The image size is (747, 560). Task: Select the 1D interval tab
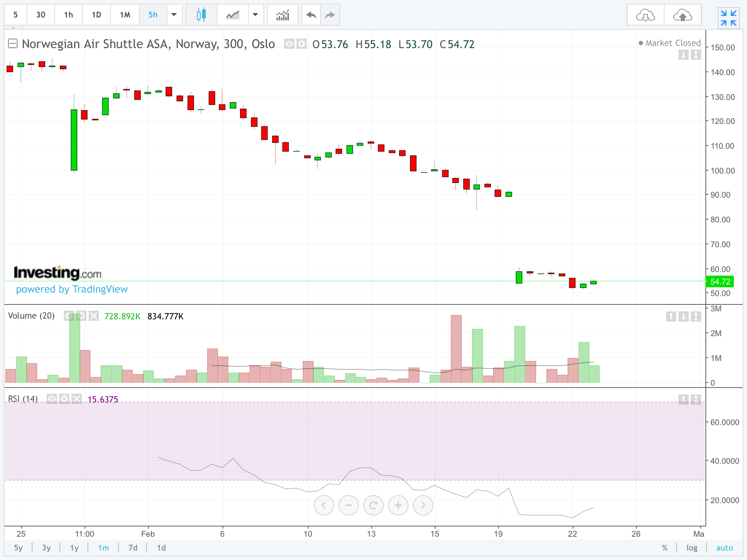(x=96, y=15)
